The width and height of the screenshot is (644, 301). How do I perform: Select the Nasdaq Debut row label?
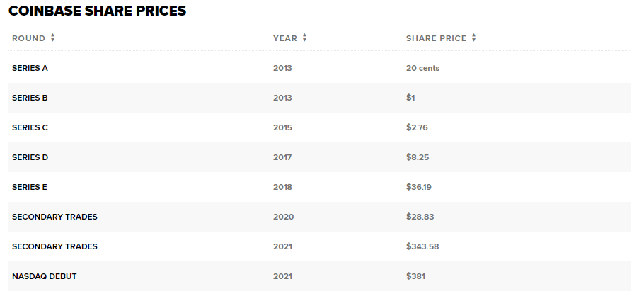tap(45, 276)
